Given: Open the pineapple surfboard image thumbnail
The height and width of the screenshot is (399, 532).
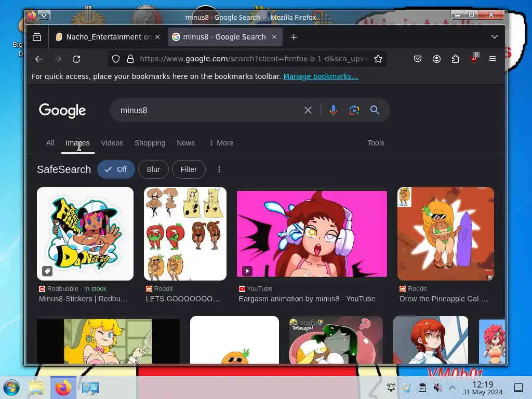Looking at the screenshot, I should [x=446, y=234].
